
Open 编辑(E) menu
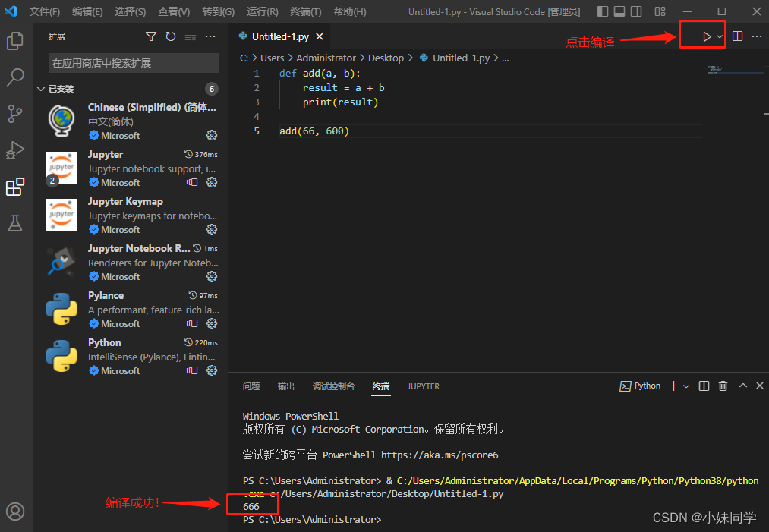click(x=87, y=12)
